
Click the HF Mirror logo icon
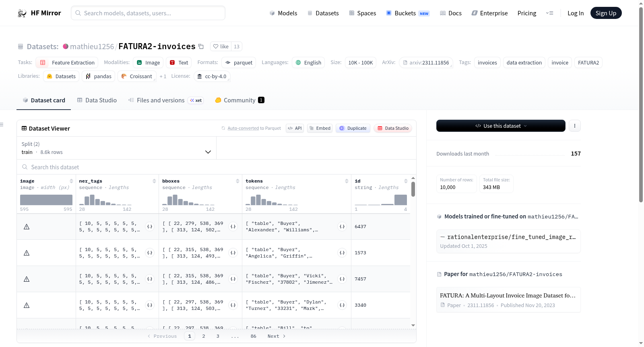pos(22,13)
